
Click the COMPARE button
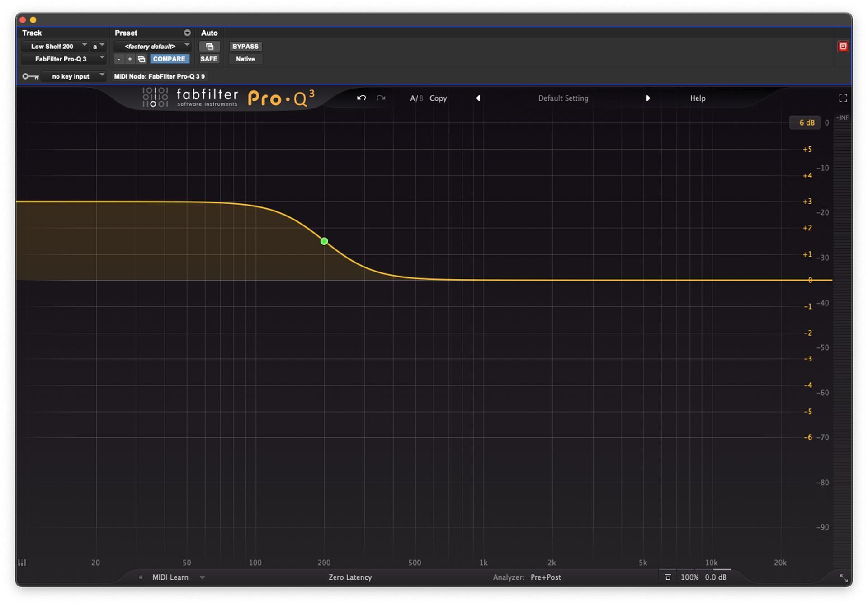tap(170, 59)
